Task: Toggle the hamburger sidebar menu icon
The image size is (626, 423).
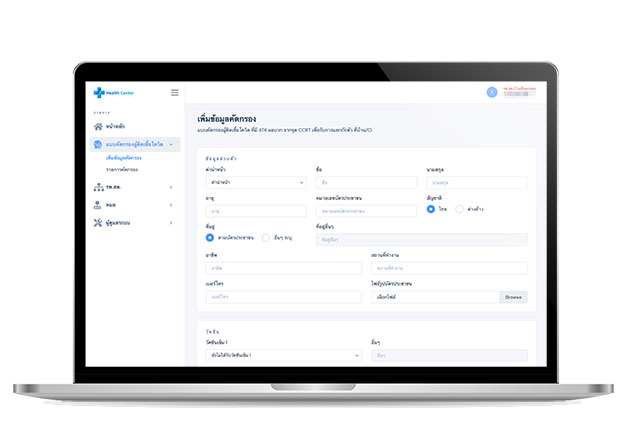Action: click(x=175, y=92)
